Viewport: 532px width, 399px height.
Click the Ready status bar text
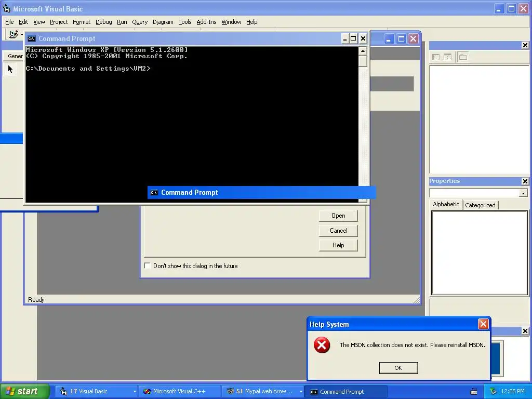point(36,300)
